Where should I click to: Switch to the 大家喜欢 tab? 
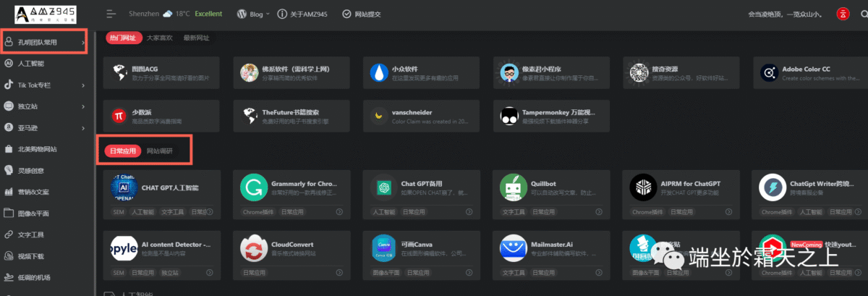[x=161, y=38]
